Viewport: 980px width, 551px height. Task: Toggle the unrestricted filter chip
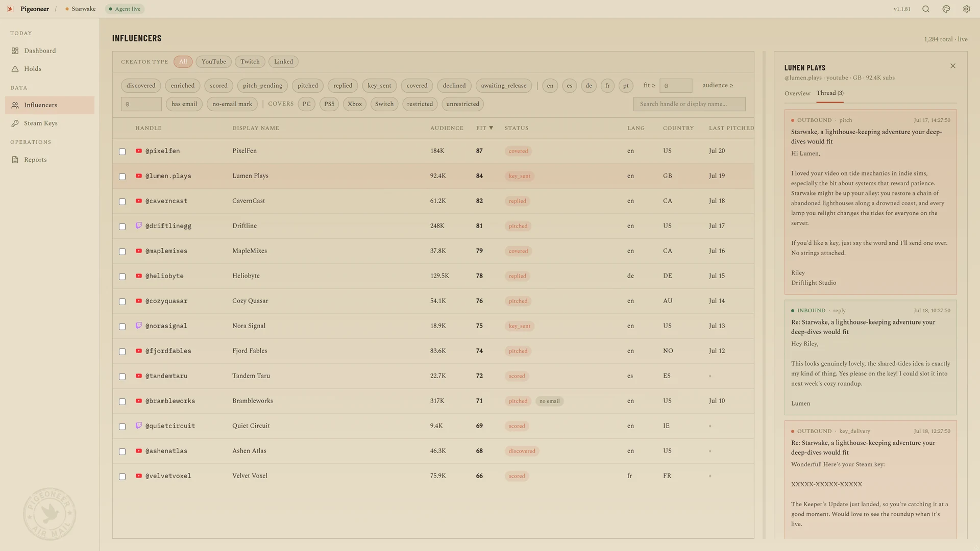pyautogui.click(x=462, y=104)
